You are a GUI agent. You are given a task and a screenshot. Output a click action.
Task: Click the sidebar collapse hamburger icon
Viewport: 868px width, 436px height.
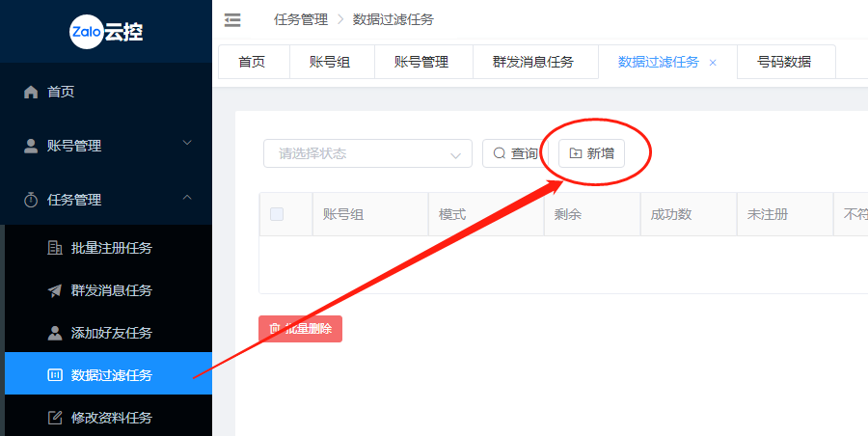coord(231,19)
